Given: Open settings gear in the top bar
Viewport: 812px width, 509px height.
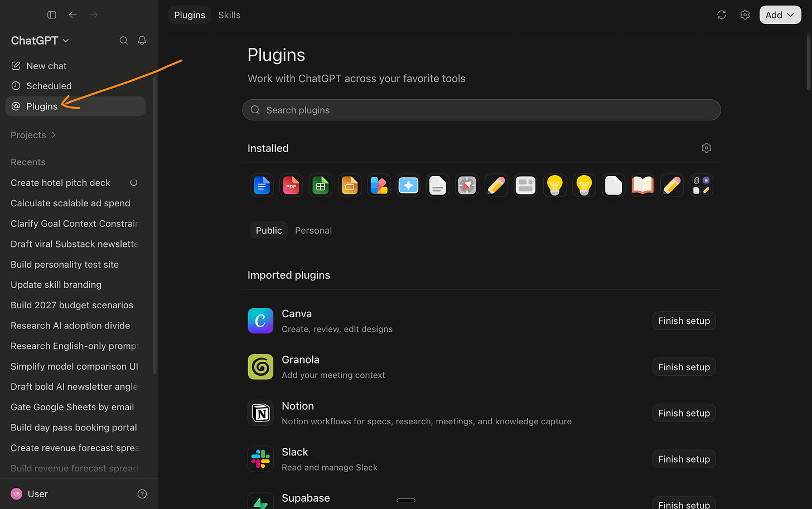Looking at the screenshot, I should [x=745, y=15].
